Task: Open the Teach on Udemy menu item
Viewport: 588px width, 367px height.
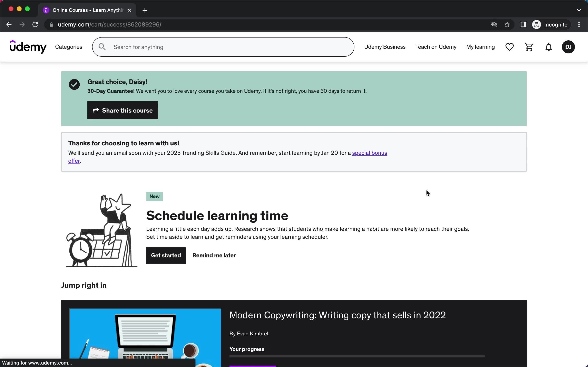Action: pyautogui.click(x=436, y=46)
